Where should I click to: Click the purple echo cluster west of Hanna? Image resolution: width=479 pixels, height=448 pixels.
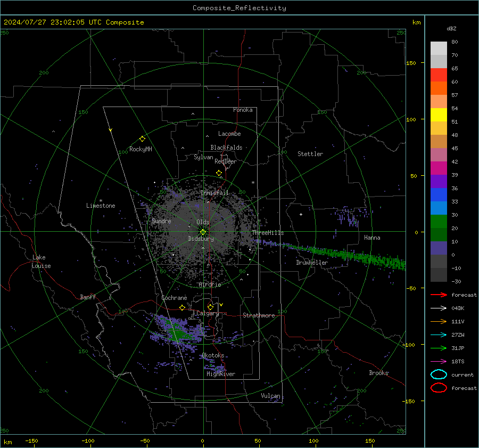point(350,216)
